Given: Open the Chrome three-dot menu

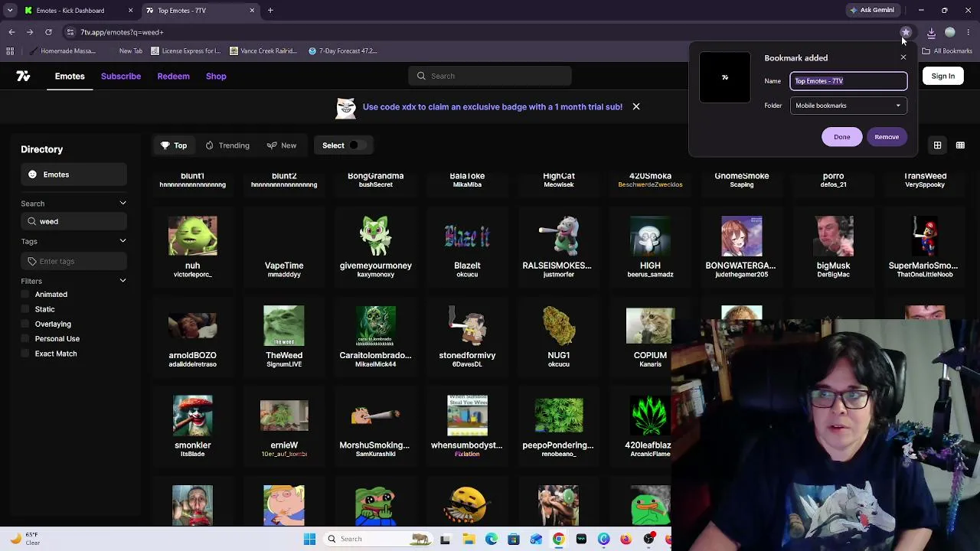Looking at the screenshot, I should 969,32.
